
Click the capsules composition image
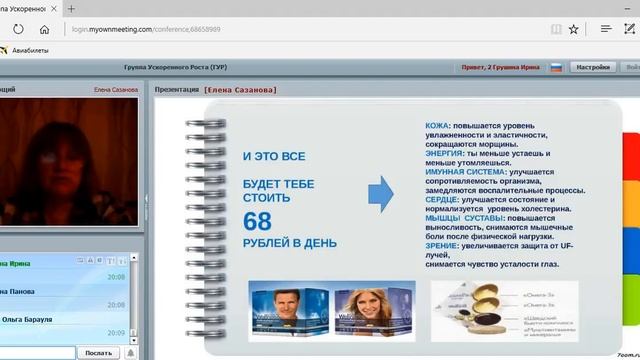(x=504, y=311)
